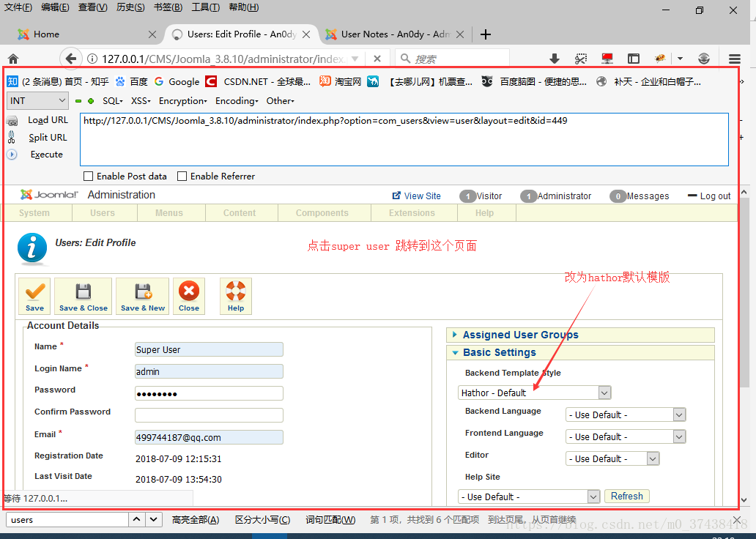Viewport: 756px width, 539px height.
Task: Click the HackBar Load URL icon
Action: coord(12,121)
